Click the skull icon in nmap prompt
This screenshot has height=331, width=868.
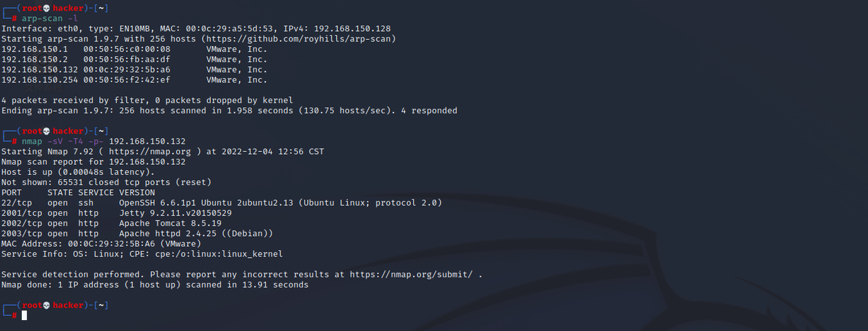click(47, 131)
